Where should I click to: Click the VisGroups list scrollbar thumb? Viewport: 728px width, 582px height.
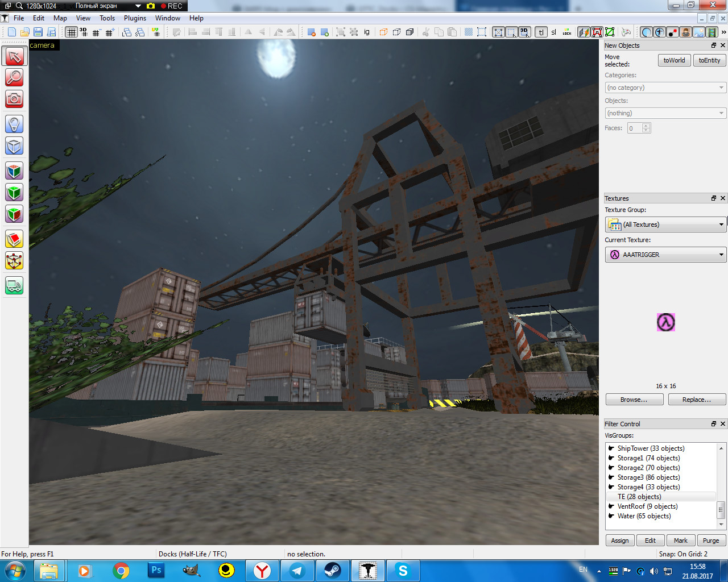click(x=721, y=509)
